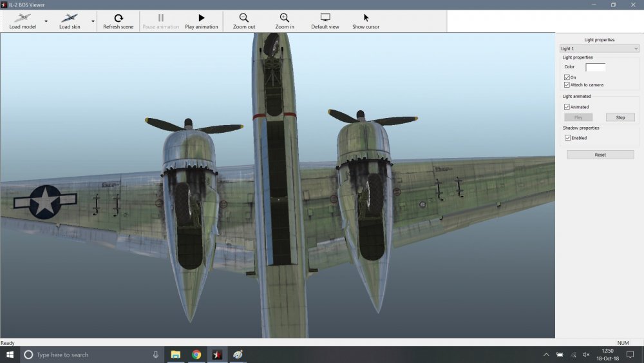Toggle the light On checkbox
Image resolution: width=644 pixels, height=363 pixels.
click(x=567, y=77)
